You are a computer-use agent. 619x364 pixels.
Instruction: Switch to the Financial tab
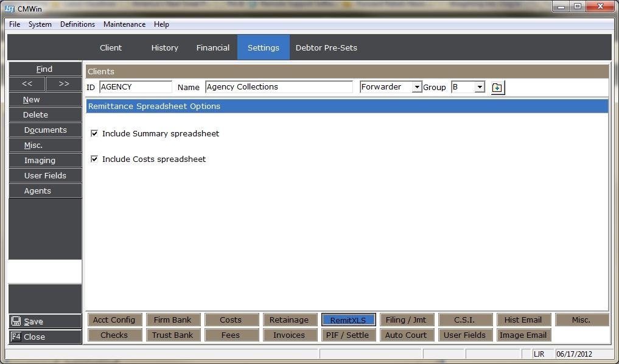212,47
